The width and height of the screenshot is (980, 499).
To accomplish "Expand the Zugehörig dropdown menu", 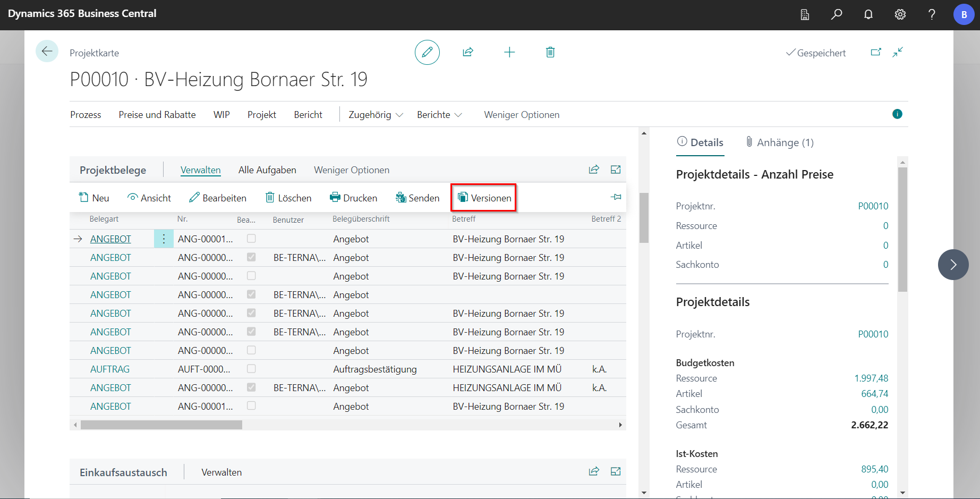I will pyautogui.click(x=376, y=115).
